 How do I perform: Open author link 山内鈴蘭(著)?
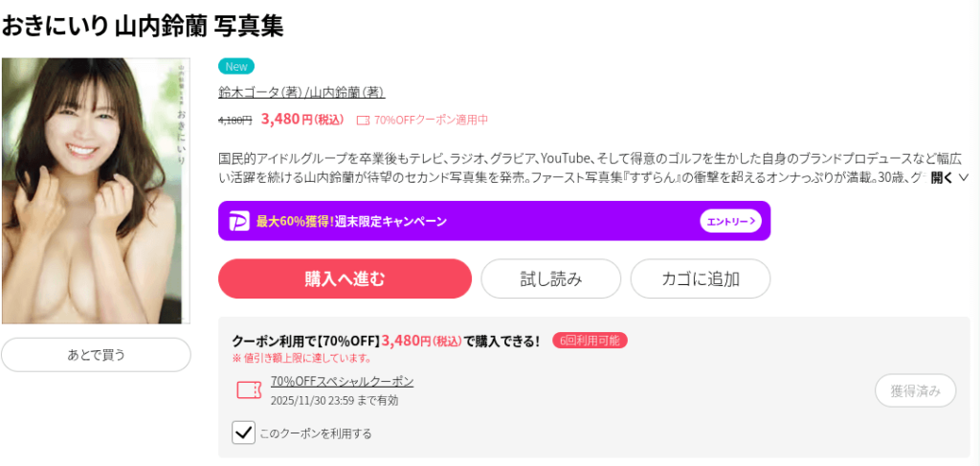pos(346,93)
